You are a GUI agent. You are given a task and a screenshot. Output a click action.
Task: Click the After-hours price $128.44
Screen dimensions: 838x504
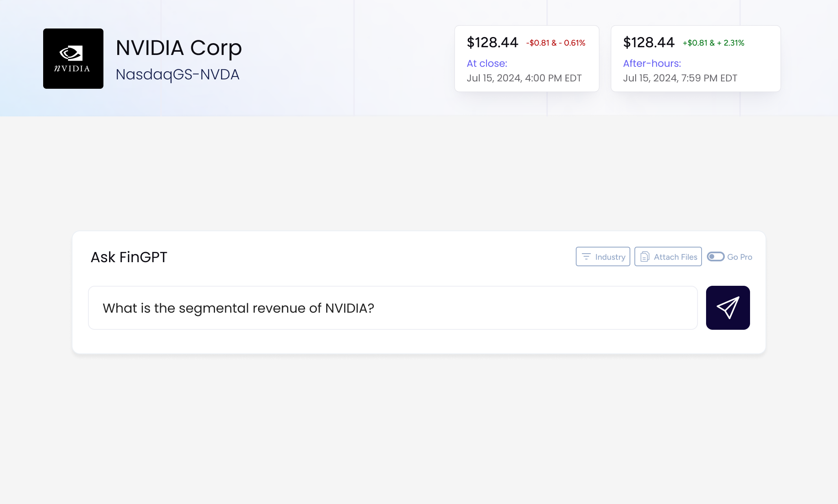[x=649, y=42]
